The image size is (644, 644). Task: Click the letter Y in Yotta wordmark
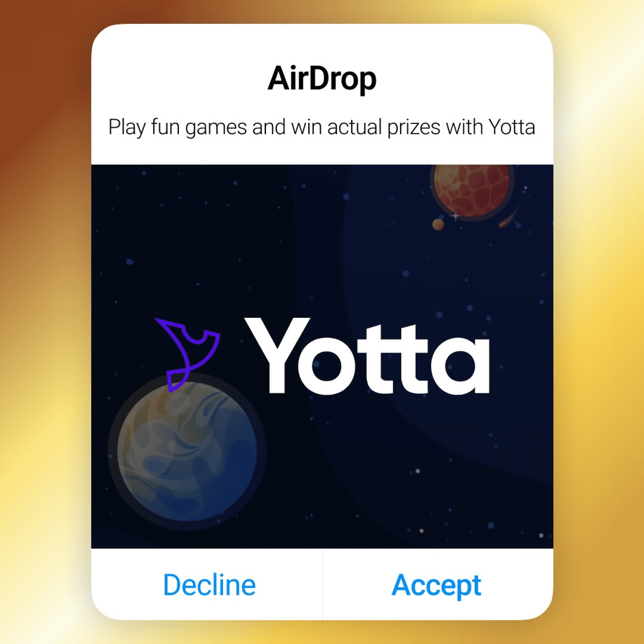[277, 355]
